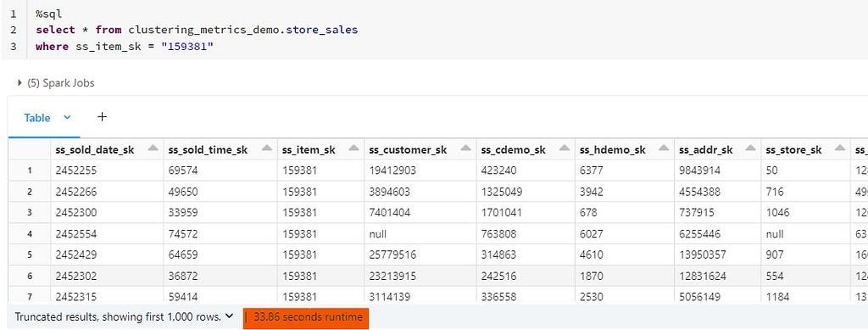Click the where clause line in editor
Viewport: 868px width, 330px height.
125,47
